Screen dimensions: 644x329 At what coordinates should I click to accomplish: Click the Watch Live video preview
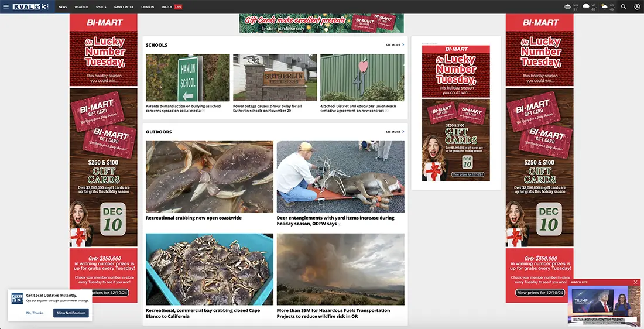(x=604, y=306)
